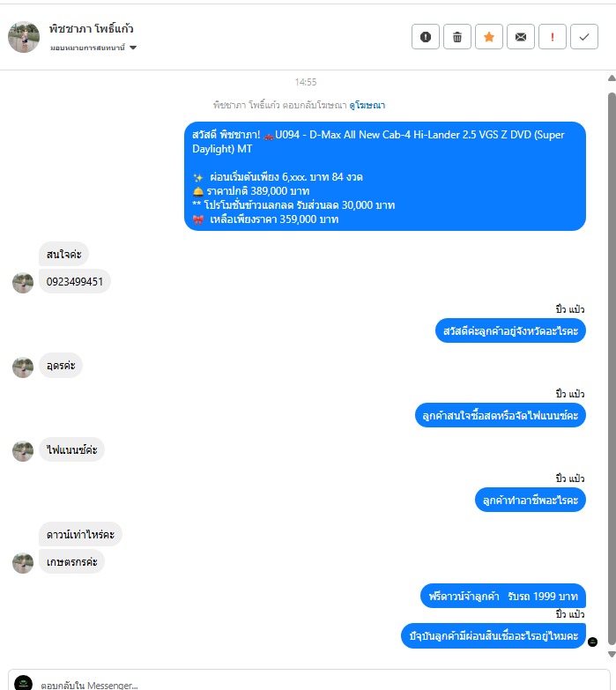Toggle the orange star follow-up icon
This screenshot has width=616, height=690.
[489, 36]
